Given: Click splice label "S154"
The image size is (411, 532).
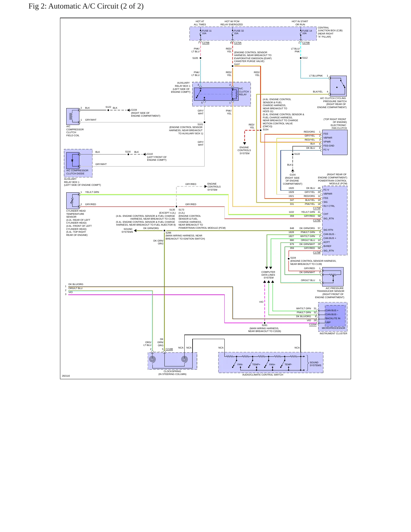Looking at the screenshot, I should [266, 129].
